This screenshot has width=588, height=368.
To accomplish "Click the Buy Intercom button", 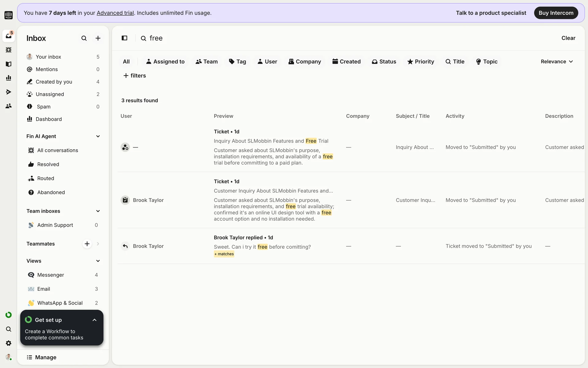I will pyautogui.click(x=556, y=13).
